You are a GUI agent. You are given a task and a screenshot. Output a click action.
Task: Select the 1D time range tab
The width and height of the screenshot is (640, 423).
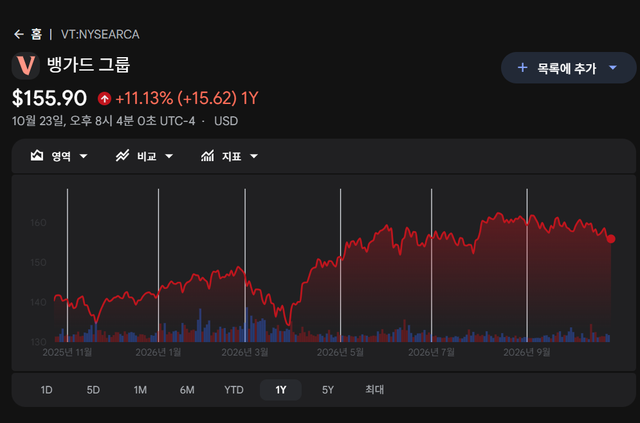47,390
